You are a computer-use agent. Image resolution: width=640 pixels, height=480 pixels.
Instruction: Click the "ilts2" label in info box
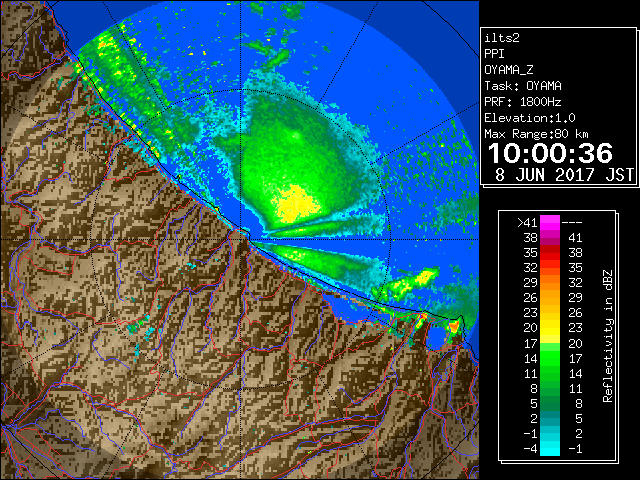(502, 38)
